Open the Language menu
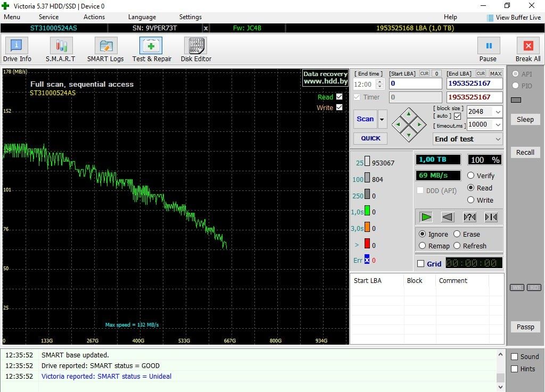545x392 pixels. point(142,17)
